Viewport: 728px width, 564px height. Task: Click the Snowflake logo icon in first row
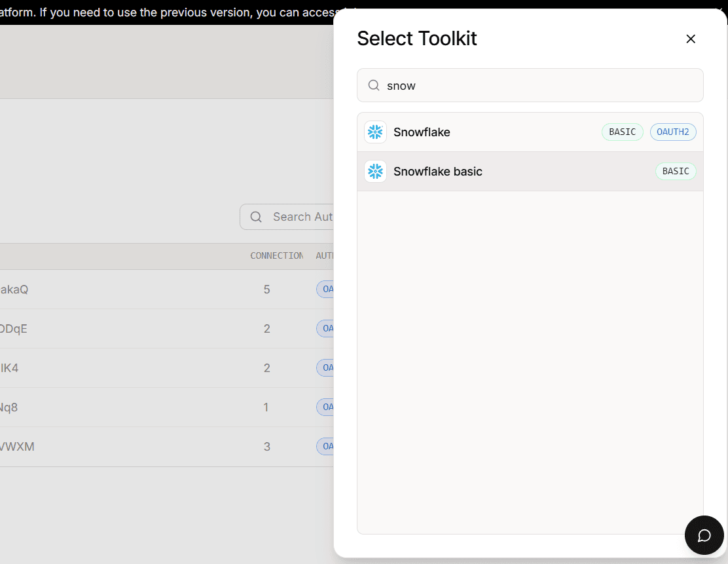(375, 132)
